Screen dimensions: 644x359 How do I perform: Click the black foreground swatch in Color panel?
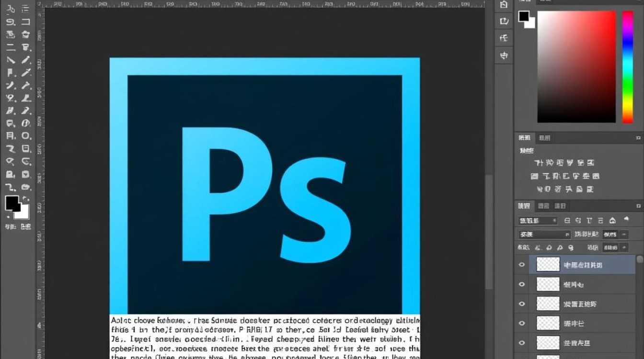pyautogui.click(x=523, y=16)
